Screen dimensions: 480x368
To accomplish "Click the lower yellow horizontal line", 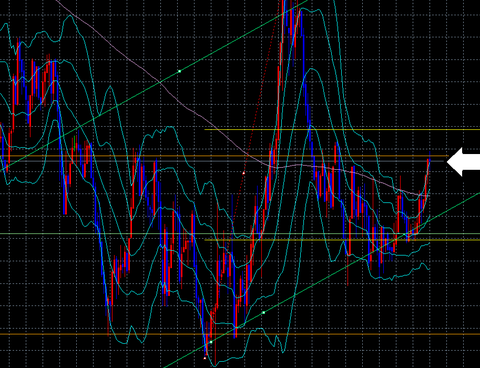I will 342,240.
